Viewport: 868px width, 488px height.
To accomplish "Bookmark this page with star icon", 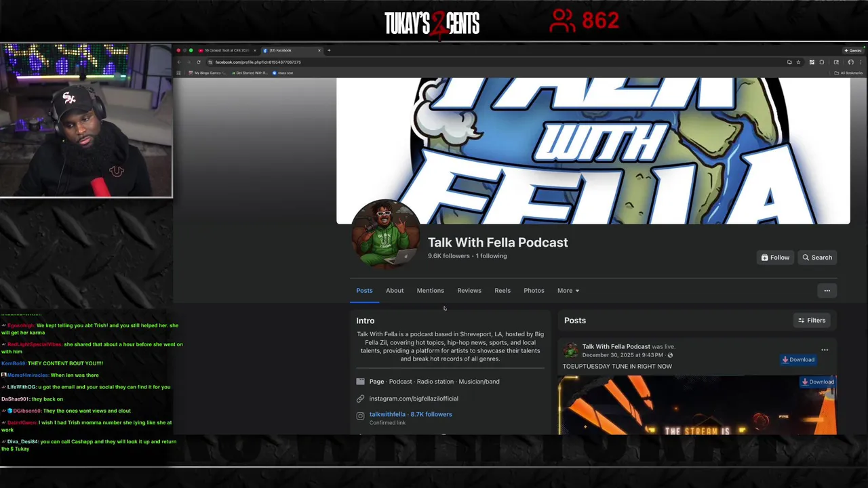I will point(798,62).
